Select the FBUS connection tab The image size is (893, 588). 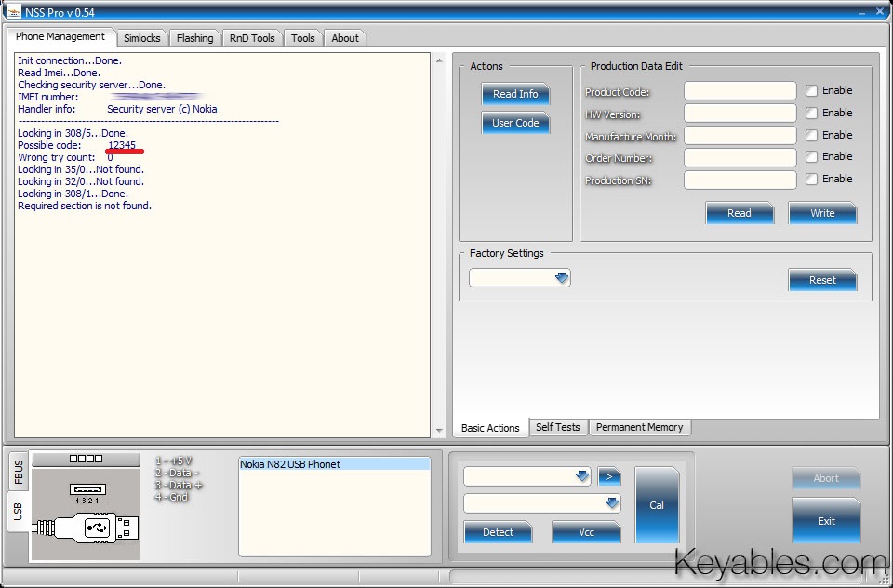[x=19, y=473]
